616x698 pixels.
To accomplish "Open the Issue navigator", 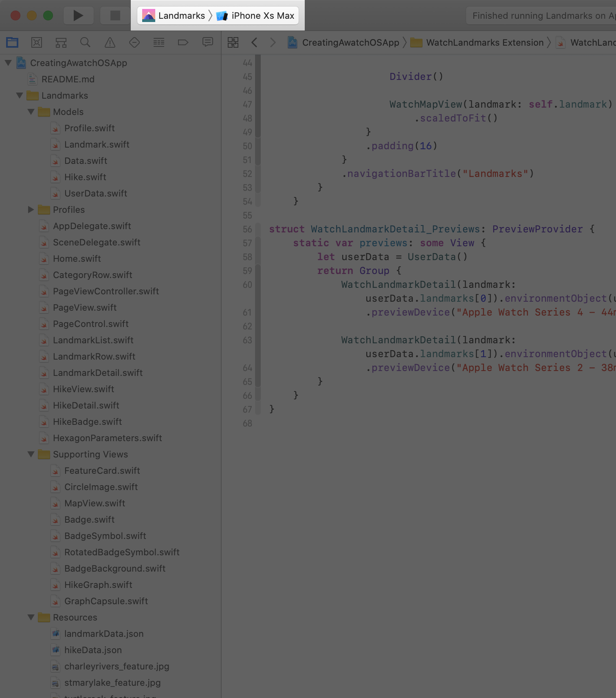I will pyautogui.click(x=110, y=42).
